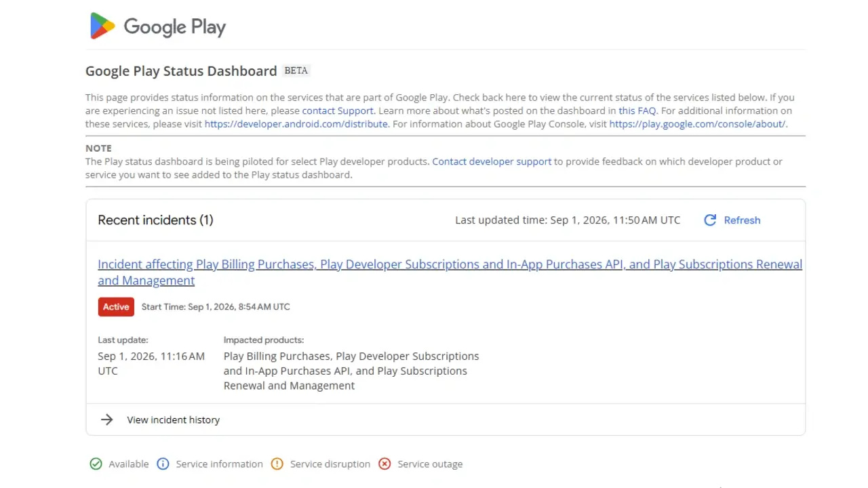Click the circular refresh arrow icon
Viewport: 868px width, 488px height.
pos(710,220)
